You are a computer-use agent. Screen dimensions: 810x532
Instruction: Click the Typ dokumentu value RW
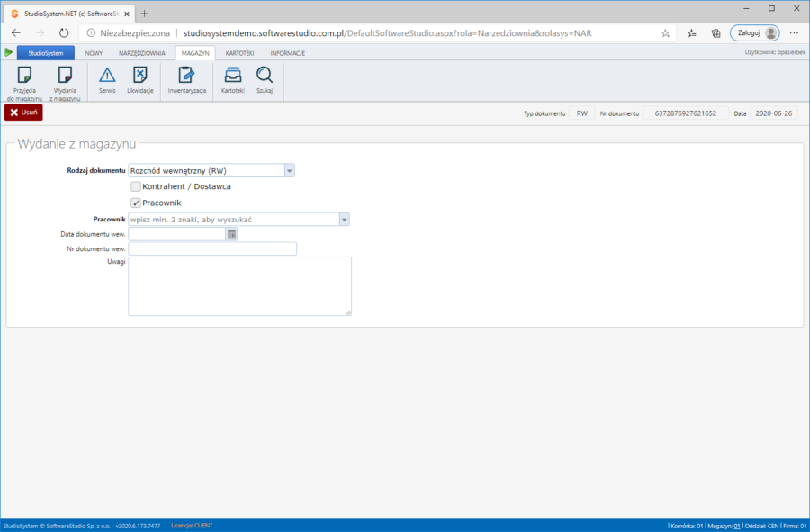[x=581, y=113]
